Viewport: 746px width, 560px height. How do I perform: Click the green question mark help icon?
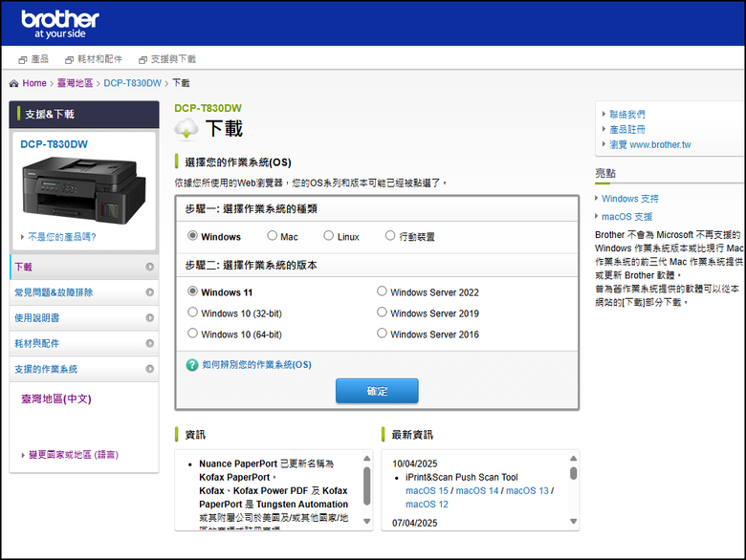point(192,365)
